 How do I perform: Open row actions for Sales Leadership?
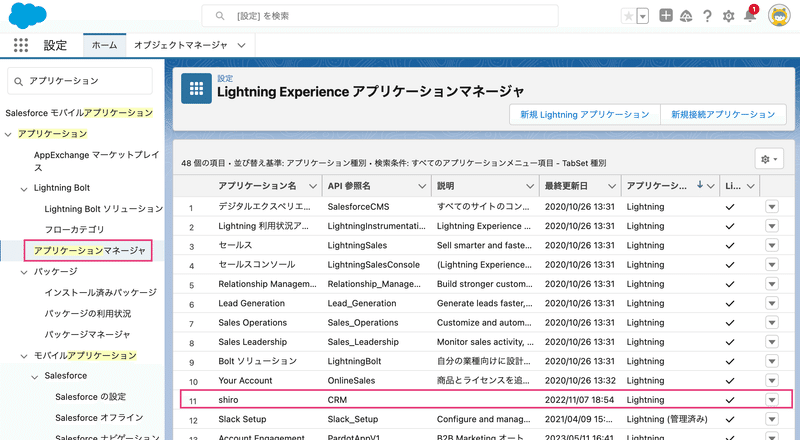(772, 342)
